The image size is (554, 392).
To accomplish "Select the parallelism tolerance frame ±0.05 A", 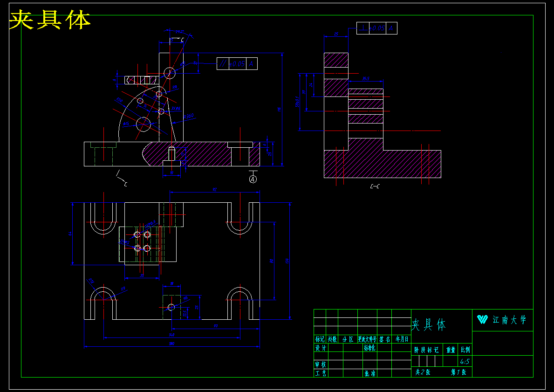I will (x=237, y=64).
